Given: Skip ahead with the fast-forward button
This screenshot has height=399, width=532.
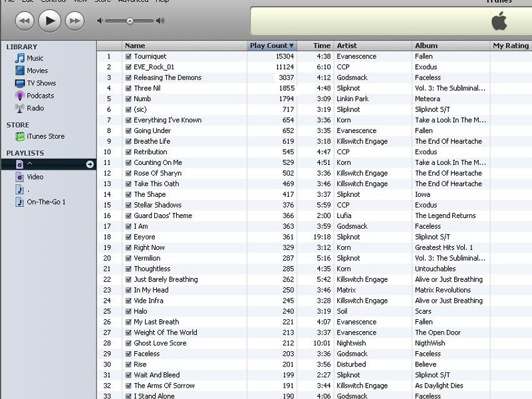Looking at the screenshot, I should [x=74, y=21].
